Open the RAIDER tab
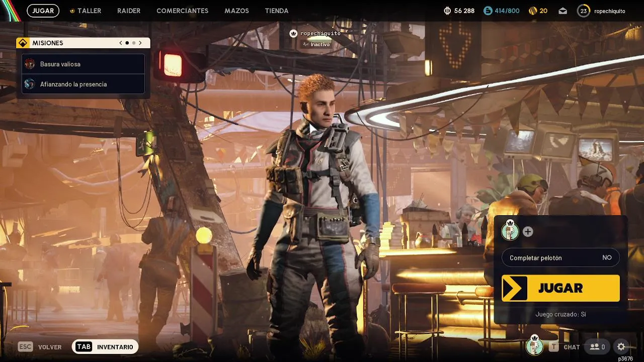Image resolution: width=644 pixels, height=362 pixels. point(129,11)
